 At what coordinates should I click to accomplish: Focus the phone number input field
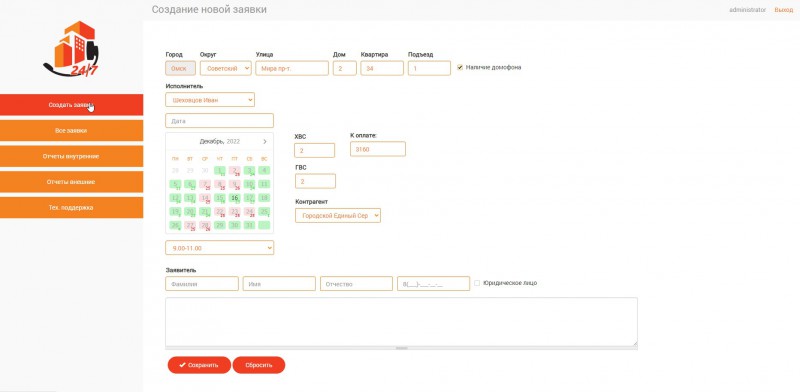(x=433, y=284)
